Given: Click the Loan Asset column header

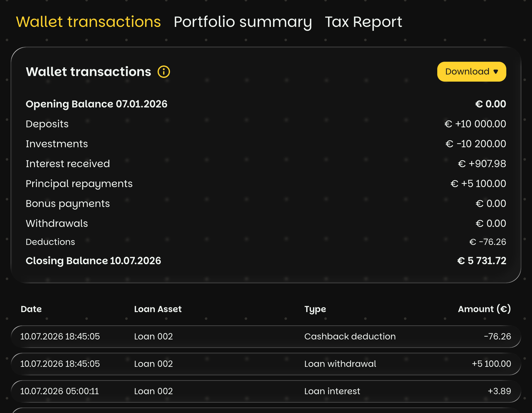Looking at the screenshot, I should (x=158, y=309).
